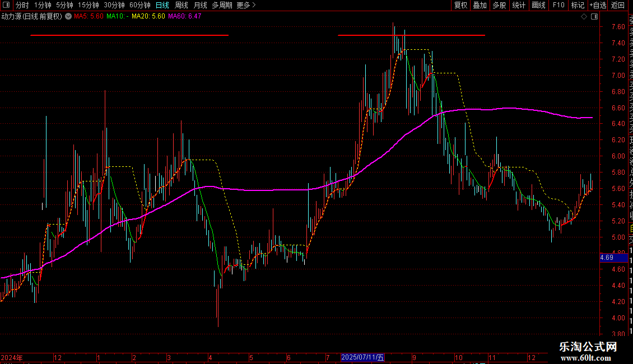Toggle the sidebar panel icon at top-left
The image size is (633, 364).
6,5
